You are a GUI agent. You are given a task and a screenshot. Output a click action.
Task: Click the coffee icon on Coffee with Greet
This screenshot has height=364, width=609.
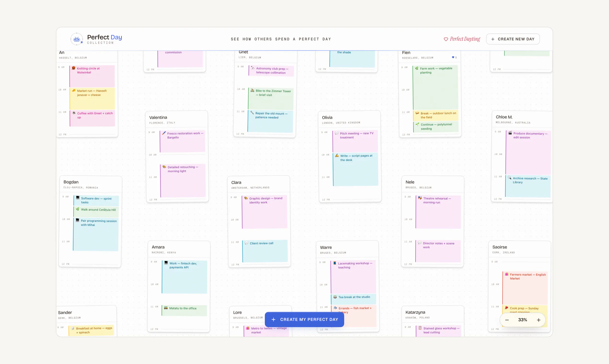point(74,113)
